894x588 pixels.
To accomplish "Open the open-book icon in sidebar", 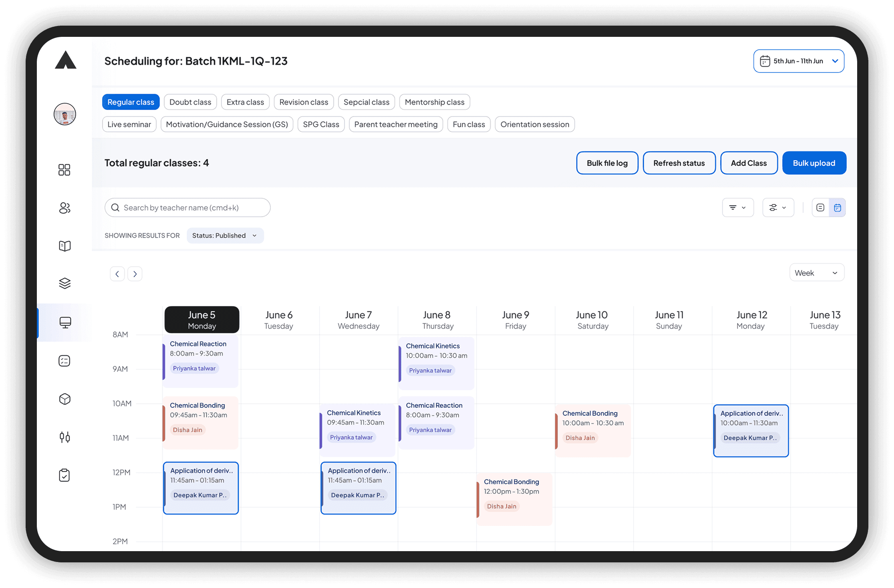I will tap(64, 246).
